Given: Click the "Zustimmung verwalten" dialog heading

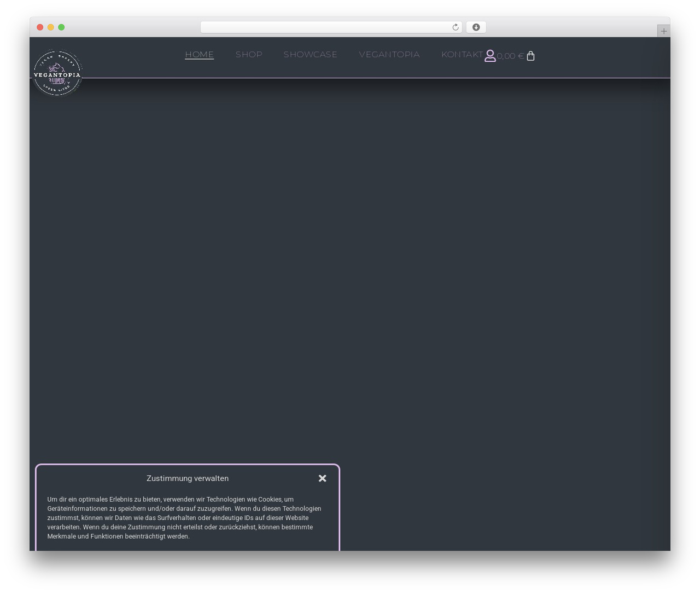Looking at the screenshot, I should tap(188, 478).
